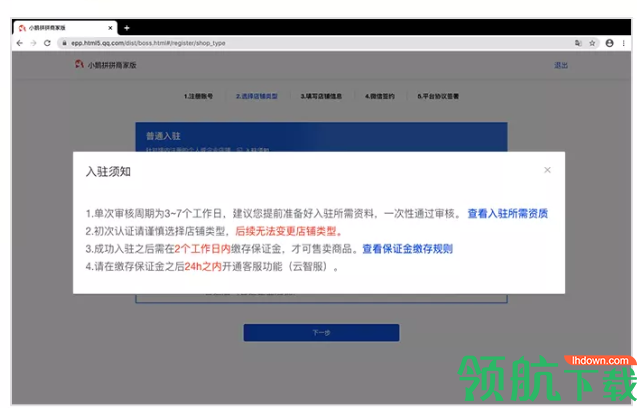637x408 pixels.
Task: Reload the page
Action: pyautogui.click(x=47, y=43)
